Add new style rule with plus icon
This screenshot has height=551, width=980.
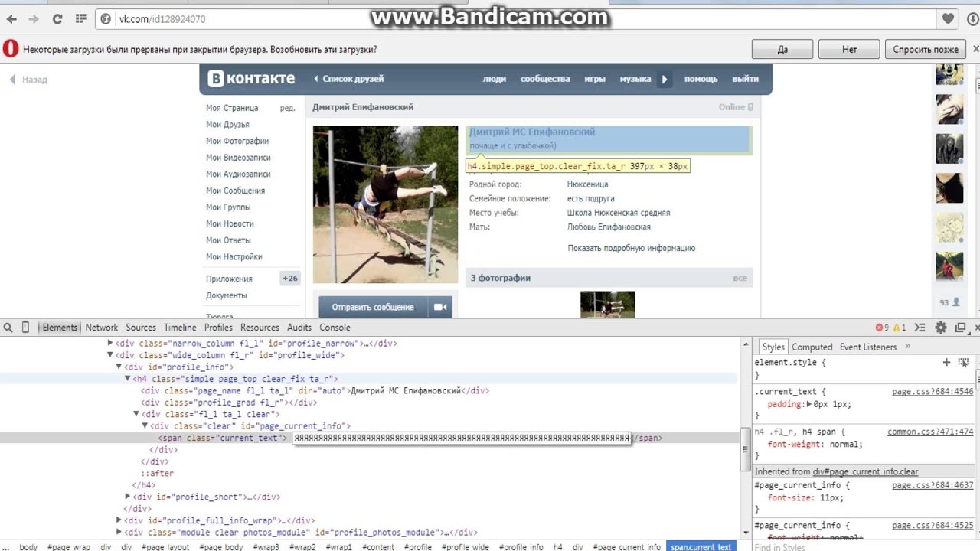coord(946,362)
